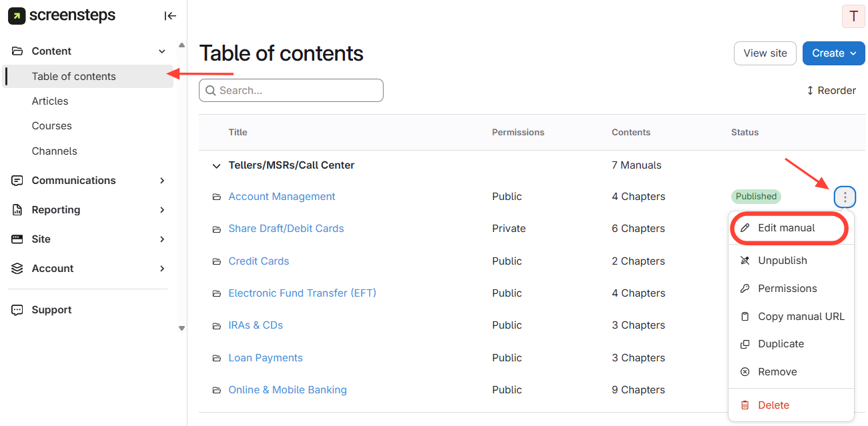The height and width of the screenshot is (426, 868).
Task: Expand the Site sidebar section
Action: 162,239
